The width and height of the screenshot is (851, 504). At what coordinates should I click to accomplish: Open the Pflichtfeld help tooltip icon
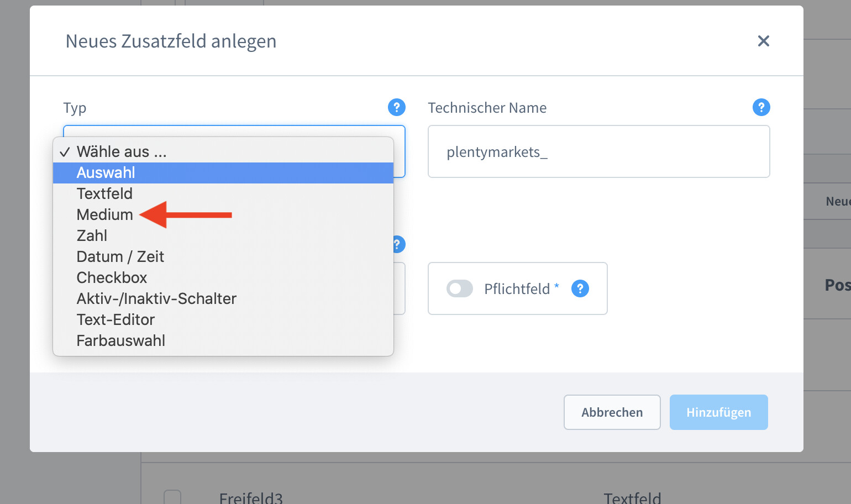pos(580,288)
